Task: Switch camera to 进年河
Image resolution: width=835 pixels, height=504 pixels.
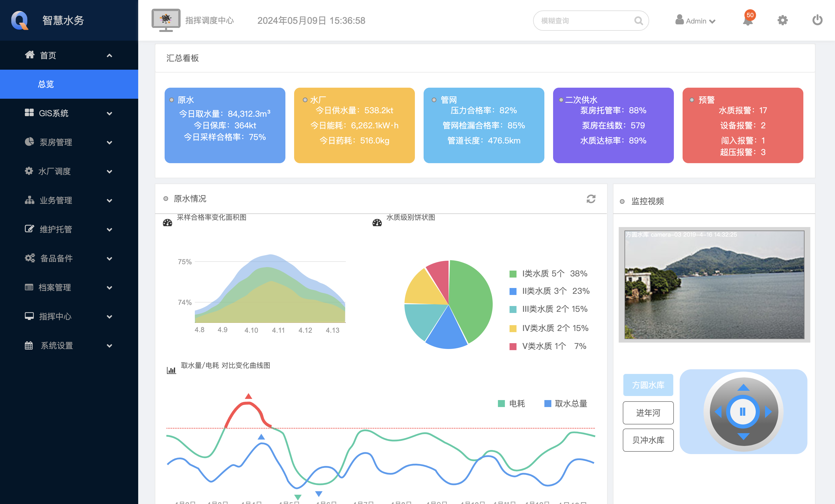Action: (648, 413)
